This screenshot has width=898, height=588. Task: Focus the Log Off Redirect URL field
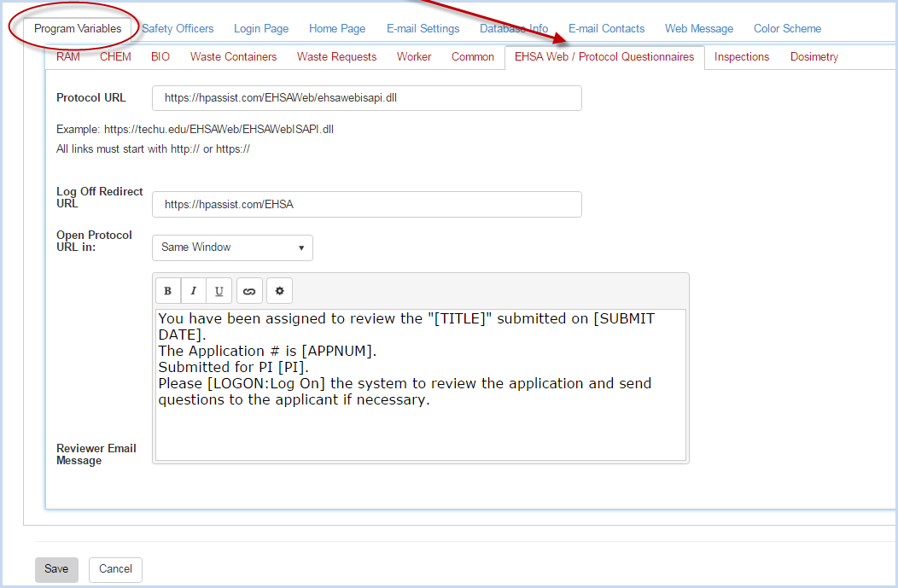point(367,205)
